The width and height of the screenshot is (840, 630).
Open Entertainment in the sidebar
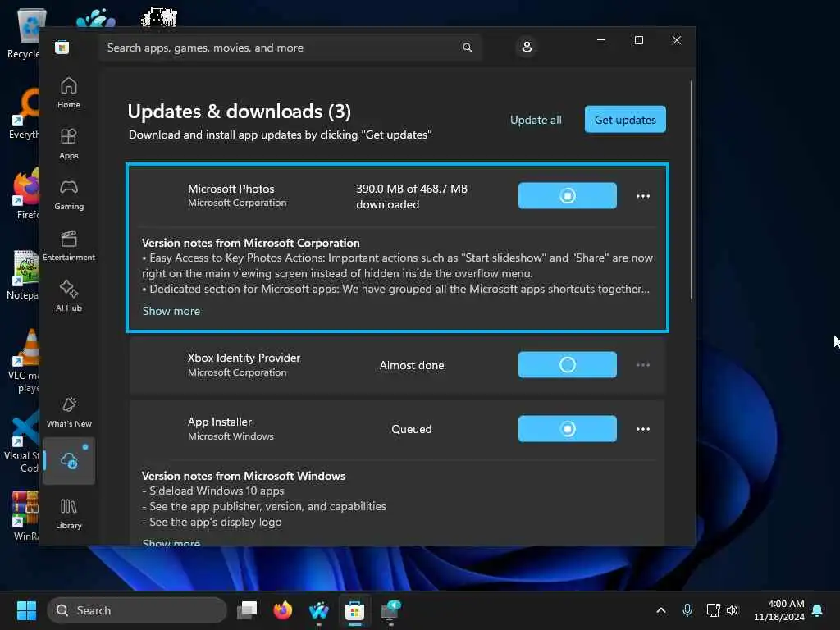click(x=69, y=245)
